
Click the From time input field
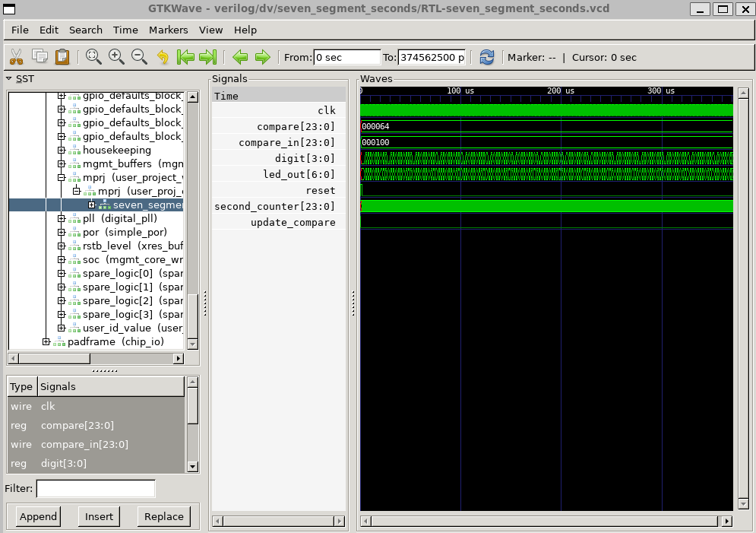[346, 57]
